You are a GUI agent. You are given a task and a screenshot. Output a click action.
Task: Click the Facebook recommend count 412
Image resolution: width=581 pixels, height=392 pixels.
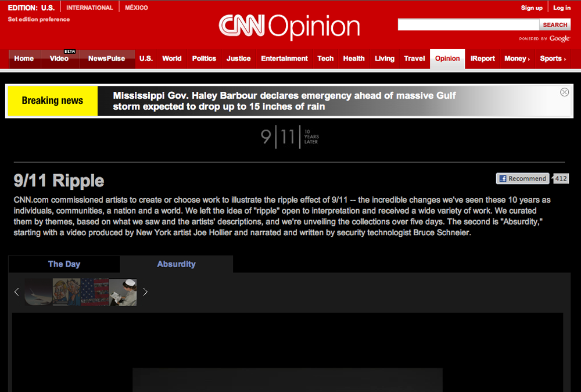coord(561,179)
